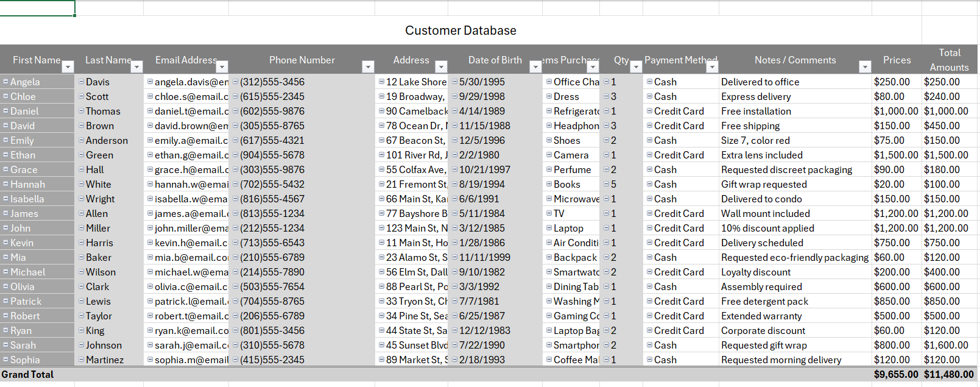Collapse the group beside address 88 Pearl St
980x387 pixels.
tap(381, 286)
